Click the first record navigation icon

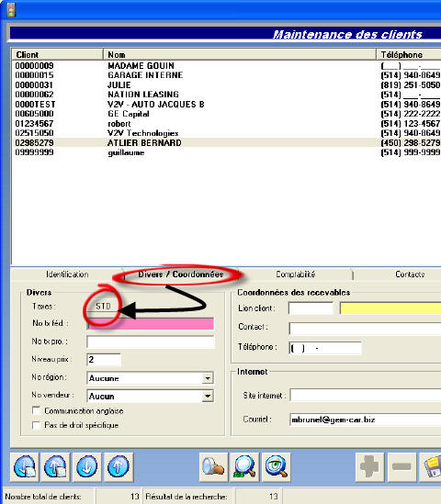(25, 466)
